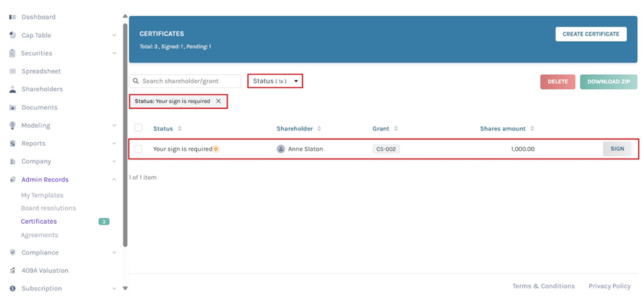
Task: Click the Dashboard icon in sidebar
Action: 12,17
